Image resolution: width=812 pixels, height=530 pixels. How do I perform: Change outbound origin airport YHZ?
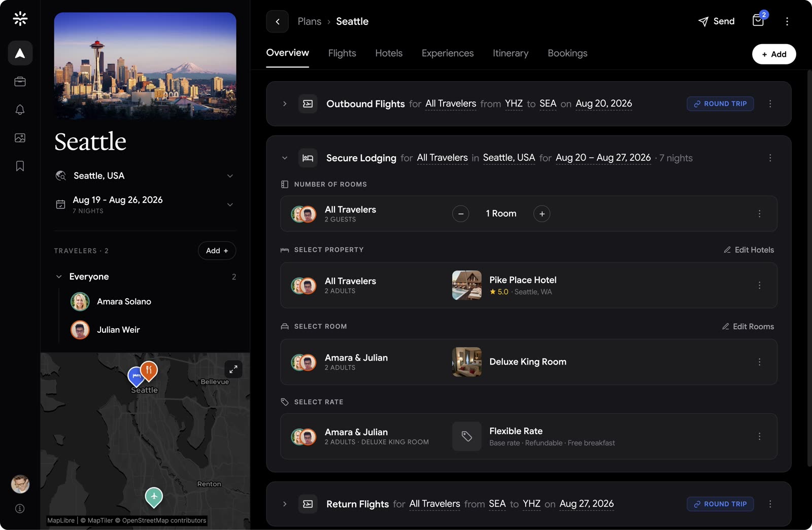(514, 103)
